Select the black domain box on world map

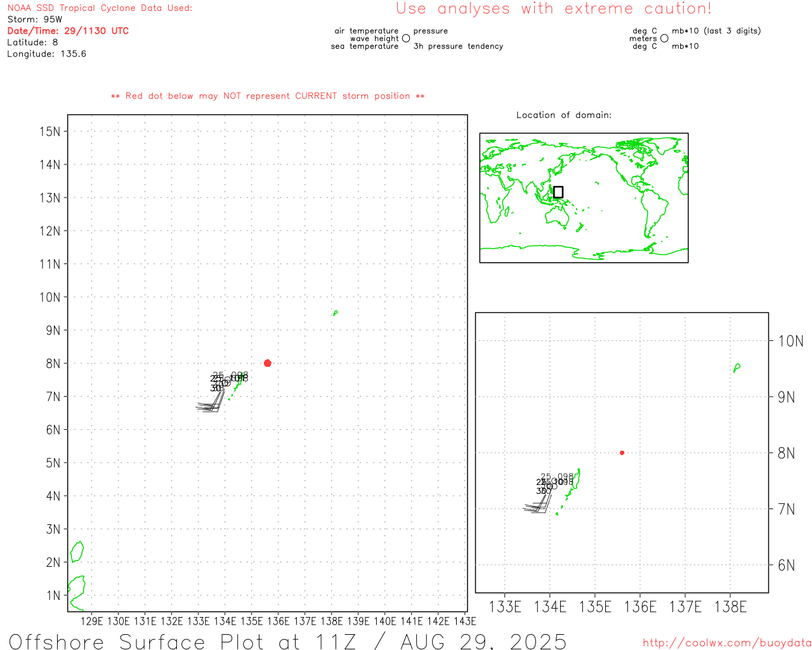[558, 192]
